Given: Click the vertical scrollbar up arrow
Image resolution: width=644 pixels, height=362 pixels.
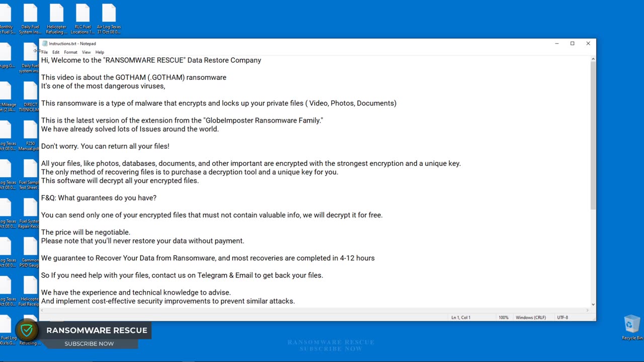Looking at the screenshot, I should (x=593, y=59).
